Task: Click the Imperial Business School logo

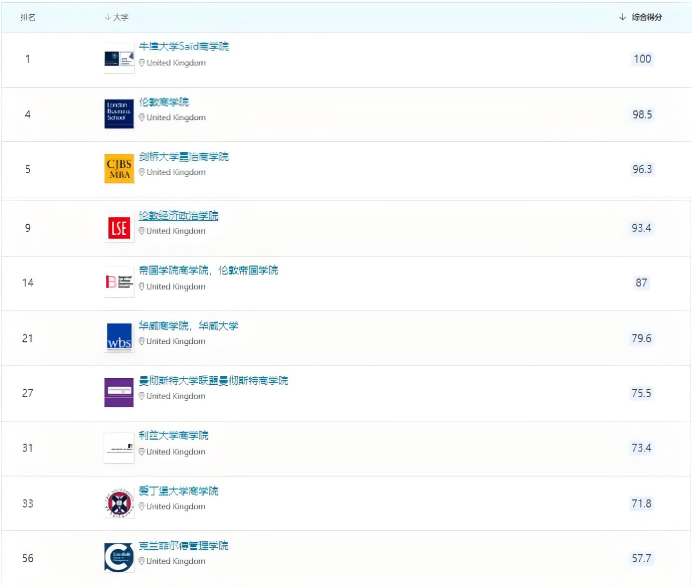Action: [119, 282]
